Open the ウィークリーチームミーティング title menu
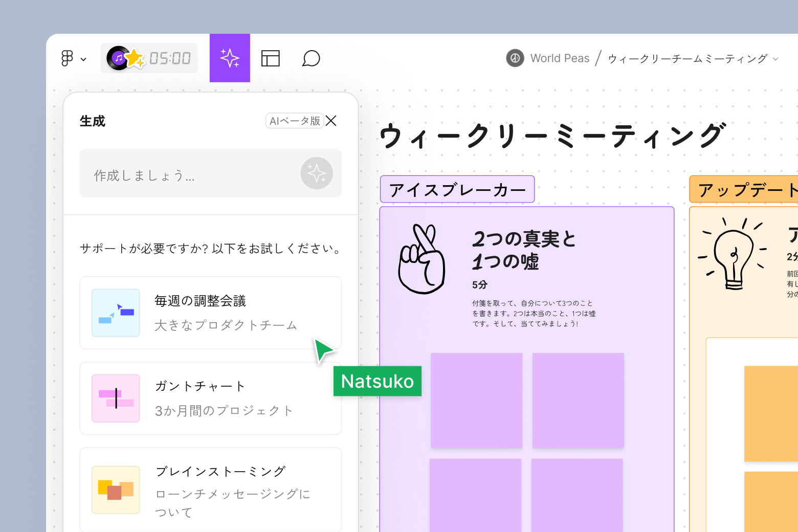798x532 pixels. pyautogui.click(x=688, y=59)
